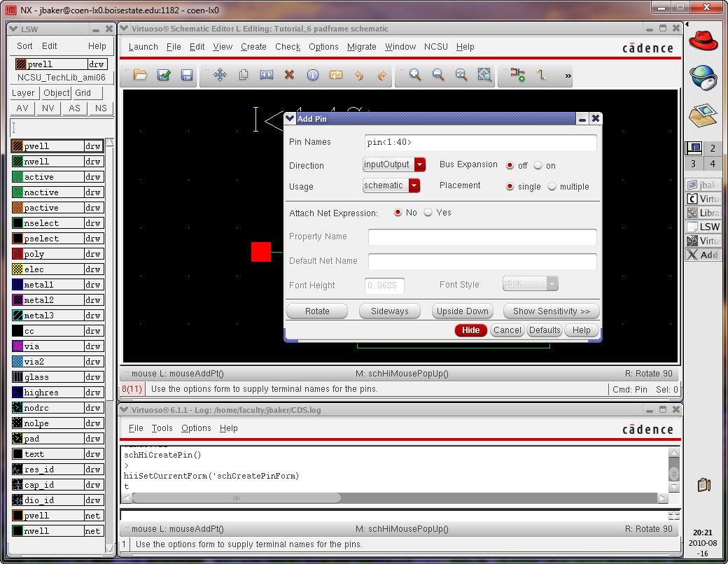728x564 pixels.
Task: Click the Undo arrow icon
Action: (x=359, y=75)
